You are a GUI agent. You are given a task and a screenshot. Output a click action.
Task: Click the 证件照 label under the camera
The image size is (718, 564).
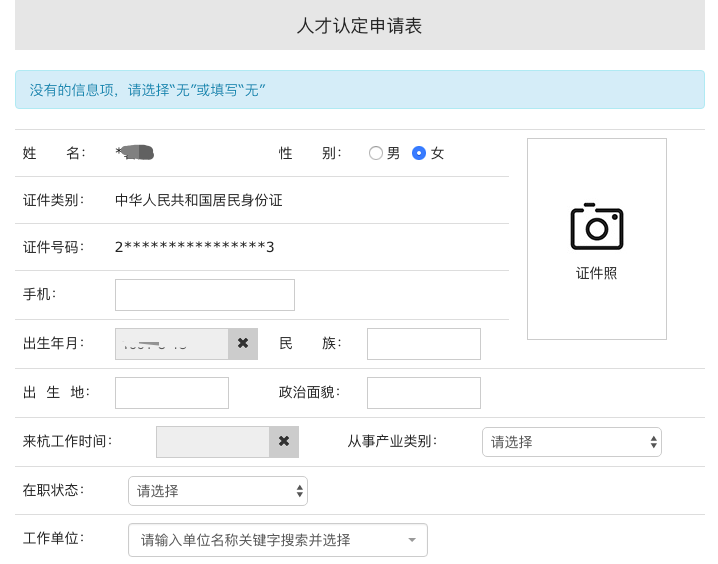click(597, 273)
